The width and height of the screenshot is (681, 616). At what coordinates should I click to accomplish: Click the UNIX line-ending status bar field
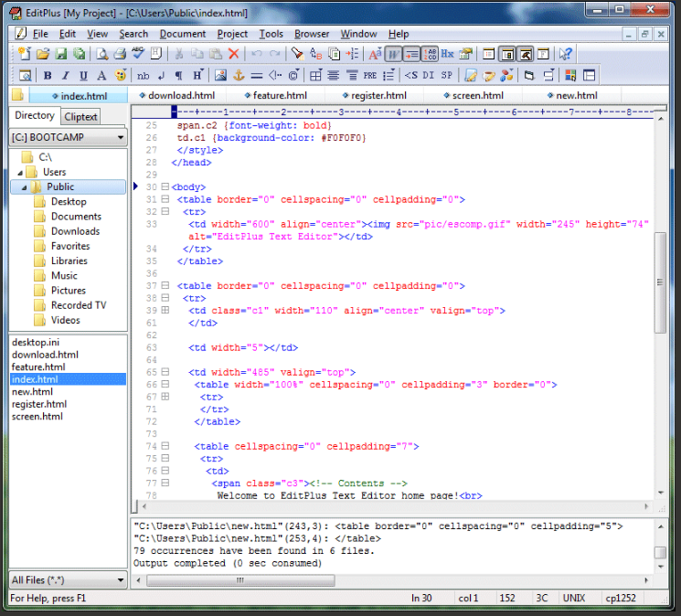[574, 599]
